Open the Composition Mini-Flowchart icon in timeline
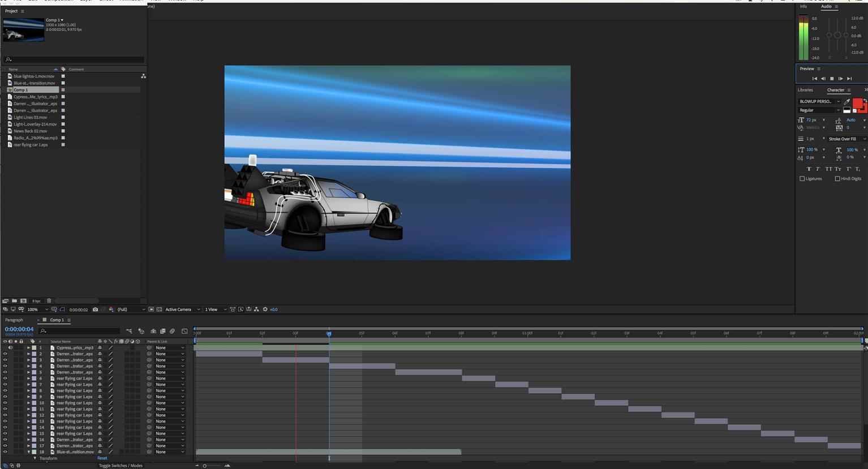Image resolution: width=868 pixels, height=469 pixels. click(x=129, y=331)
